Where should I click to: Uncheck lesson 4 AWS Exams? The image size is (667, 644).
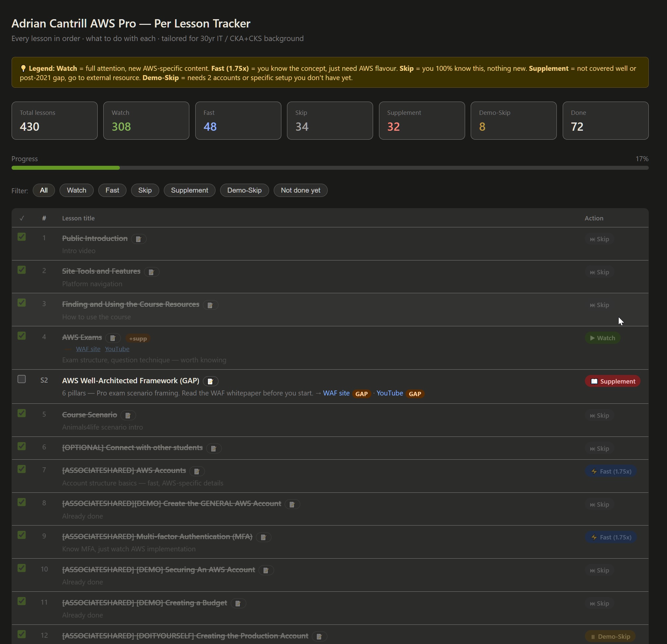pos(22,336)
